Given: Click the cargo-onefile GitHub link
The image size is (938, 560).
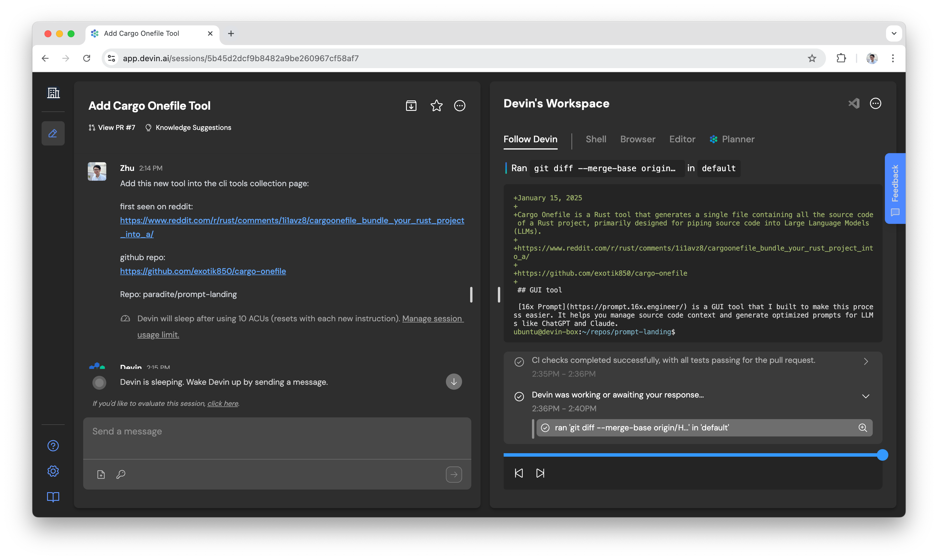Looking at the screenshot, I should point(203,271).
